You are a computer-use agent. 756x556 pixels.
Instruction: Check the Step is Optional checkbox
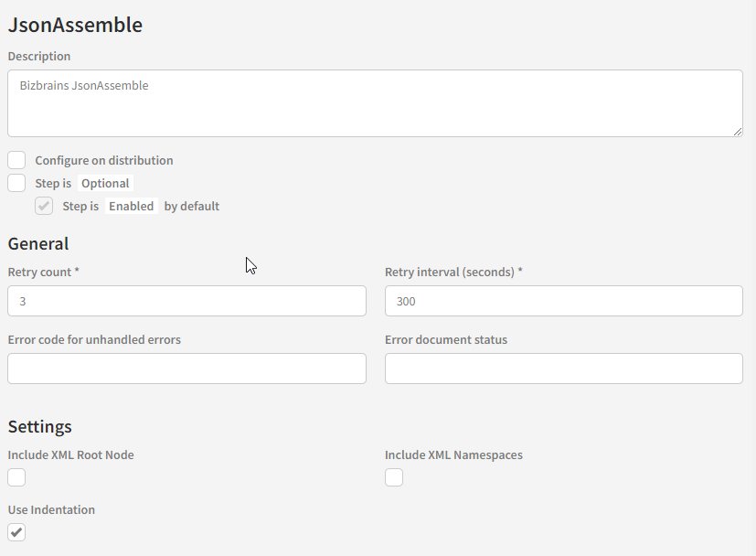click(x=16, y=183)
